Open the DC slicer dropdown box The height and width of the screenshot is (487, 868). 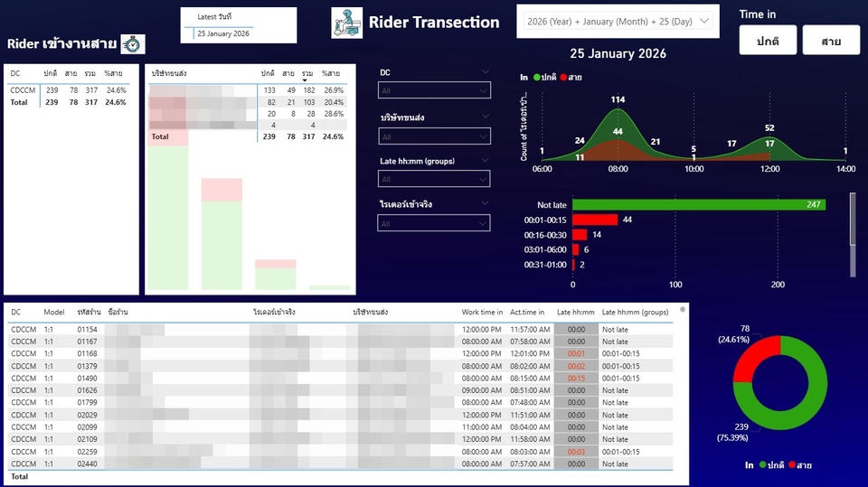point(434,90)
